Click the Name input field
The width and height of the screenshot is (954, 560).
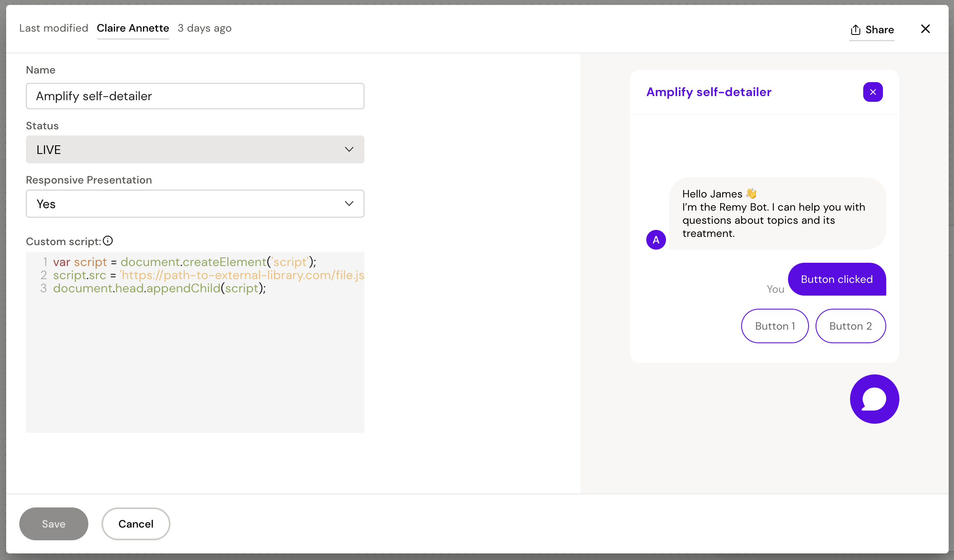(195, 96)
